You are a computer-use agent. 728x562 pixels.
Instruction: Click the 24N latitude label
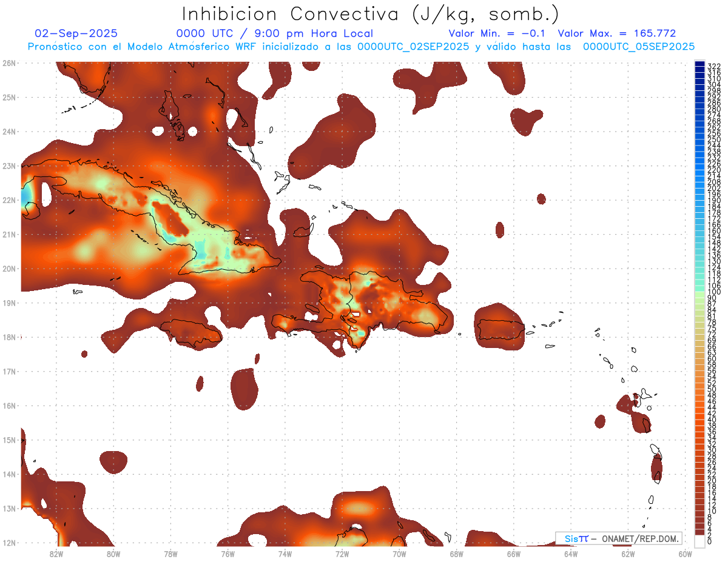coord(9,132)
